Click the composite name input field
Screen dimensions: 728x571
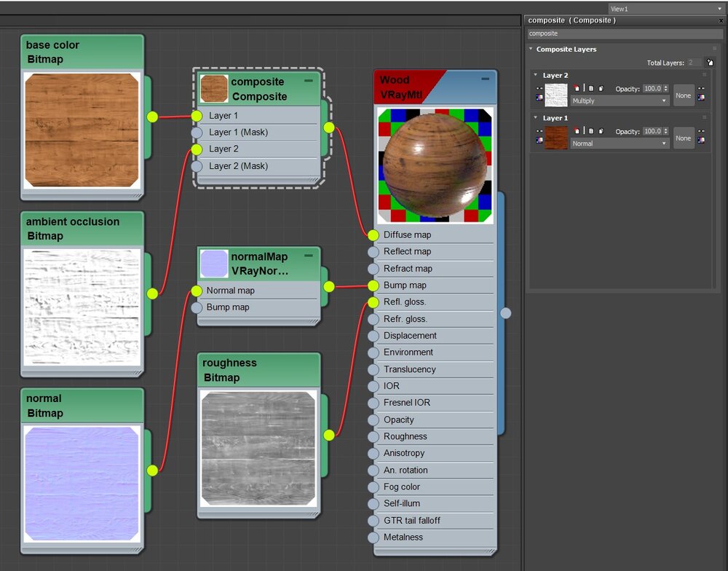[x=625, y=34]
